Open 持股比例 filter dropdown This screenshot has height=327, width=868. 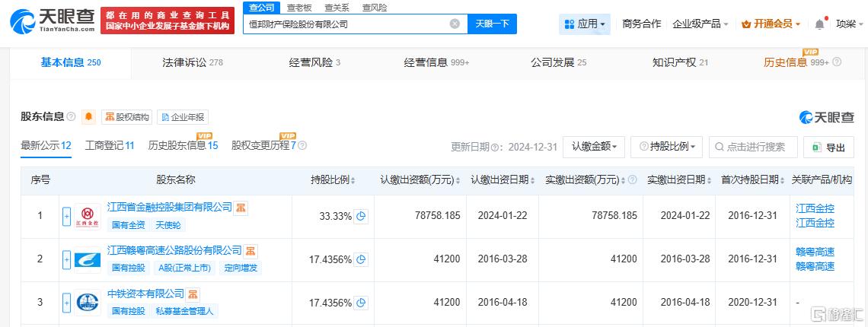point(666,147)
